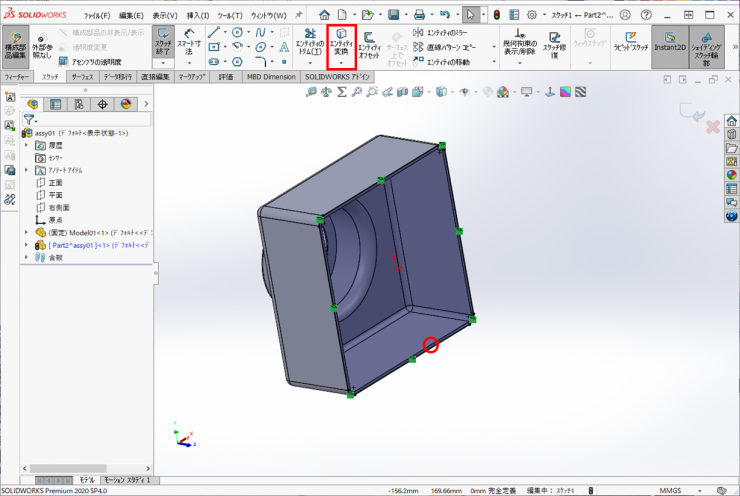Click the Rapid Sketch (ラピッドスケッチ) tool
The height and width of the screenshot is (496, 740).
click(631, 44)
